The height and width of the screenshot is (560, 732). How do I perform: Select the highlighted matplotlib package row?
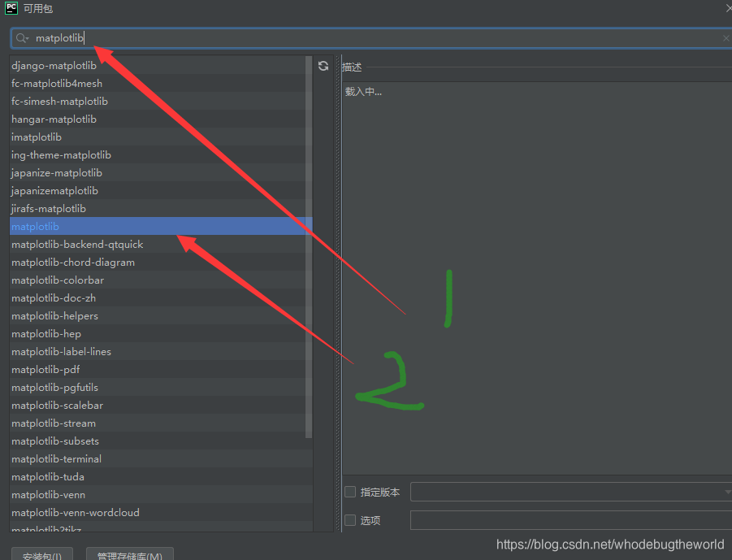pyautogui.click(x=161, y=226)
